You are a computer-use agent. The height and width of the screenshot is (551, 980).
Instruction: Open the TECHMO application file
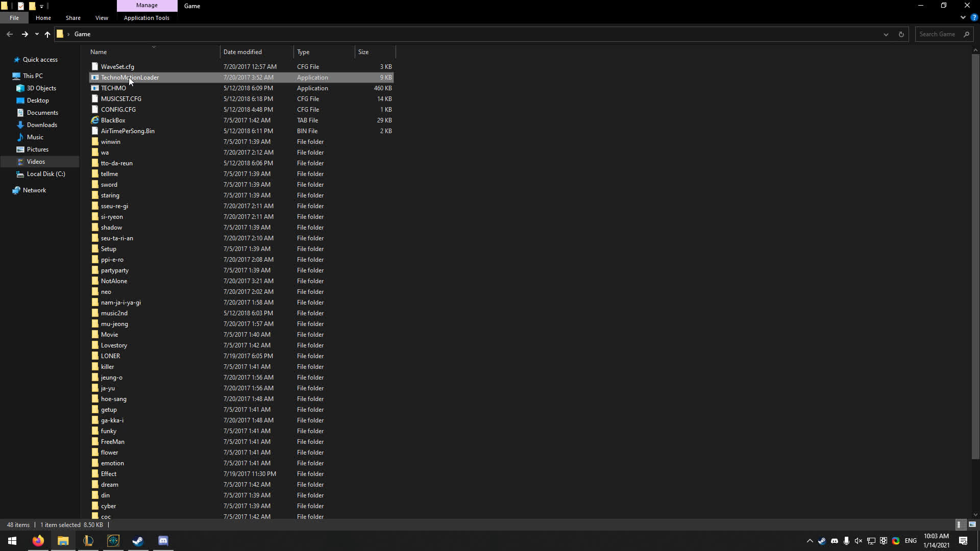(x=113, y=88)
